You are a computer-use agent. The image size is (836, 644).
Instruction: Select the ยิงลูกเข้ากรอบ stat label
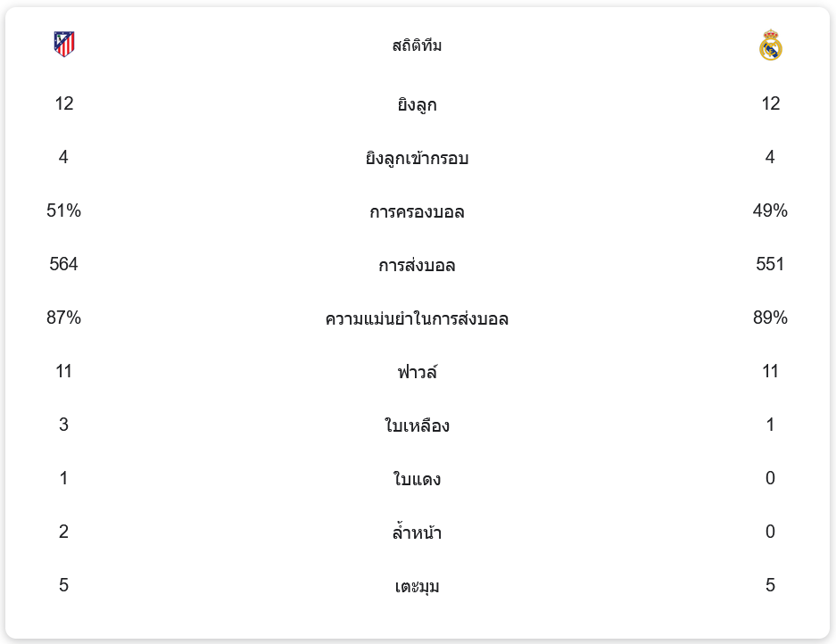pyautogui.click(x=417, y=159)
